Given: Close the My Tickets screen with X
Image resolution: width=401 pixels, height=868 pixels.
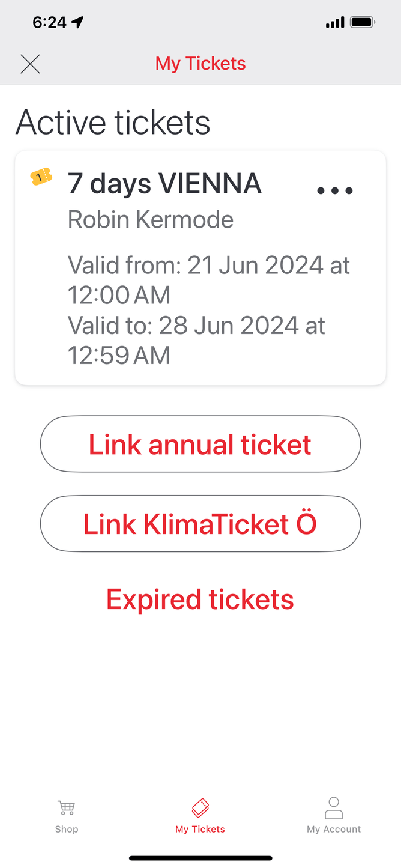Looking at the screenshot, I should tap(30, 64).
